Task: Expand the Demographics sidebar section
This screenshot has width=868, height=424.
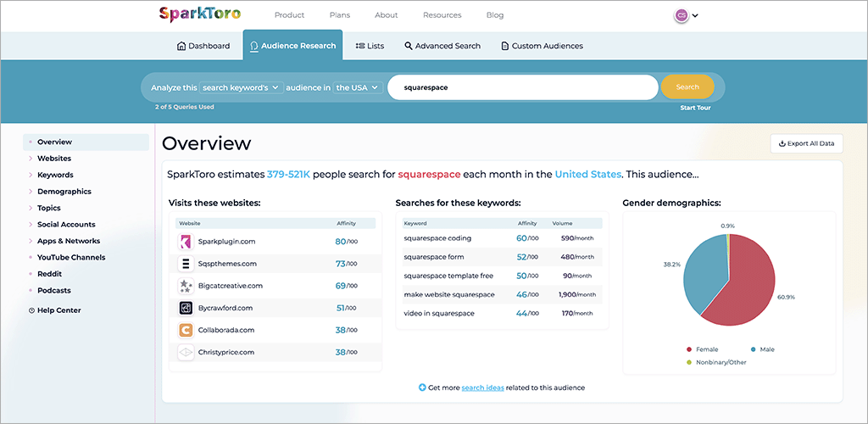Action: 64,192
